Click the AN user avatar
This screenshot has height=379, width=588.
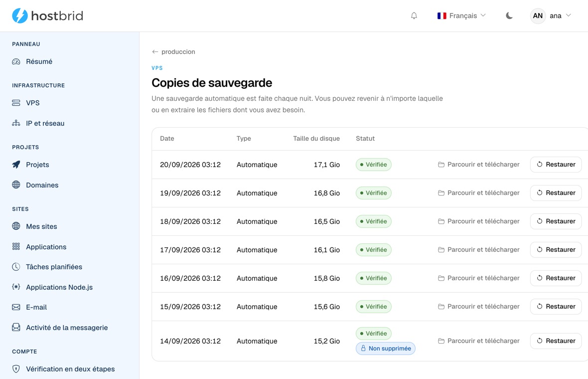(538, 16)
